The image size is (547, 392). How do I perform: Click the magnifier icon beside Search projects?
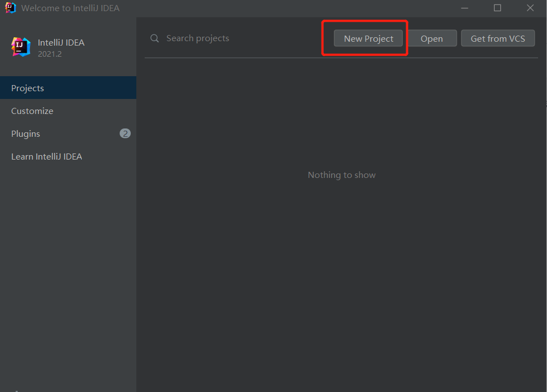tap(155, 38)
